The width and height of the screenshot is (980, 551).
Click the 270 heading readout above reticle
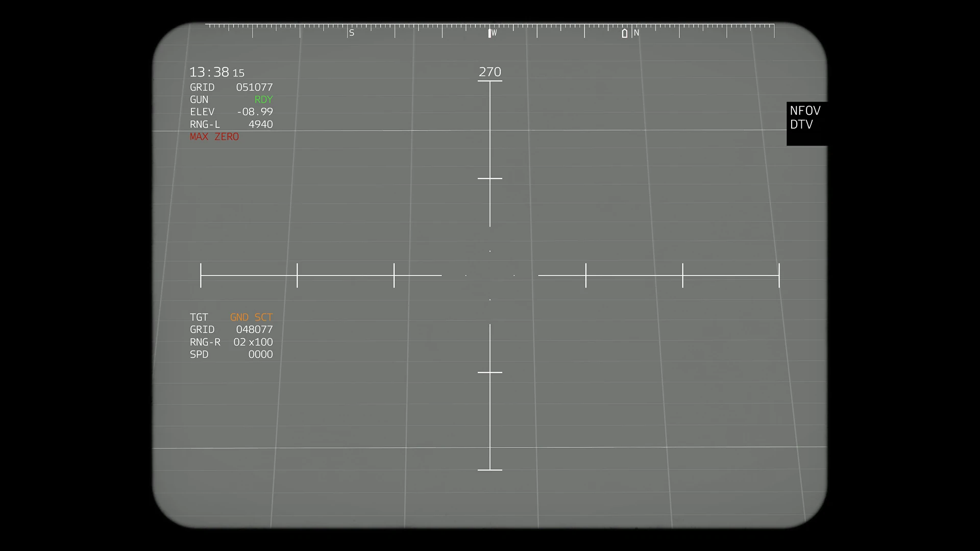point(490,72)
